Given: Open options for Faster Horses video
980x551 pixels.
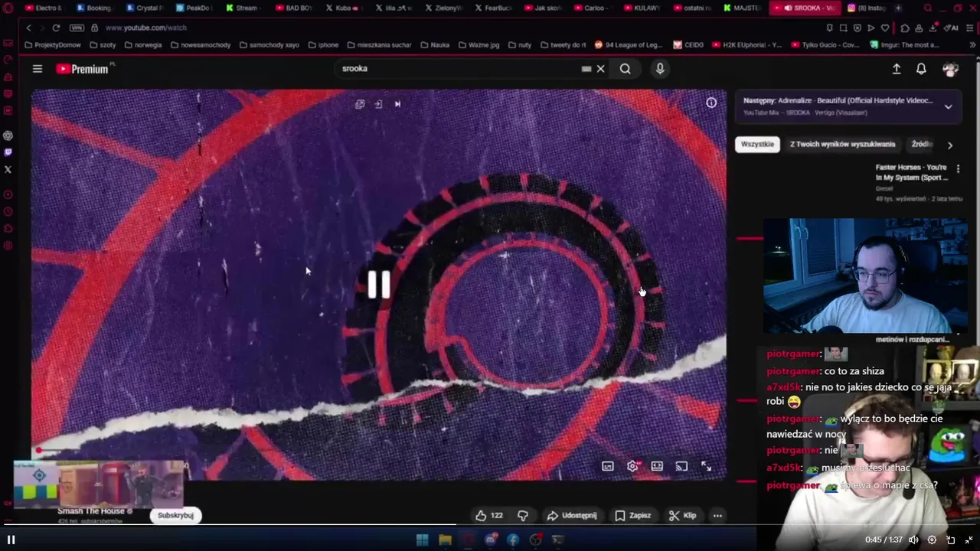Looking at the screenshot, I should pyautogui.click(x=958, y=168).
